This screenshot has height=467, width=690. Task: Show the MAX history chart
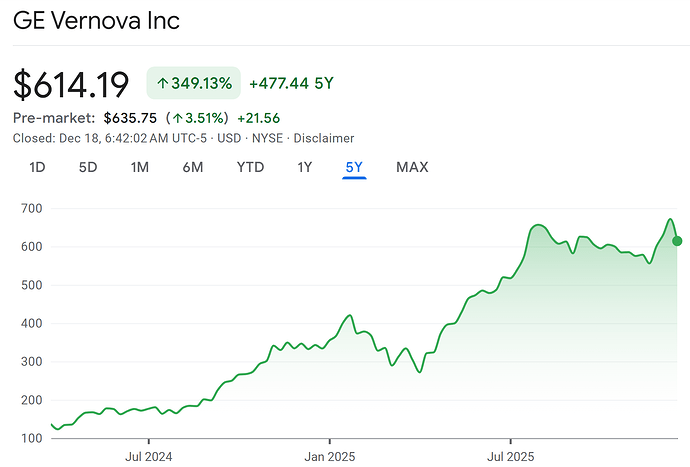412,167
